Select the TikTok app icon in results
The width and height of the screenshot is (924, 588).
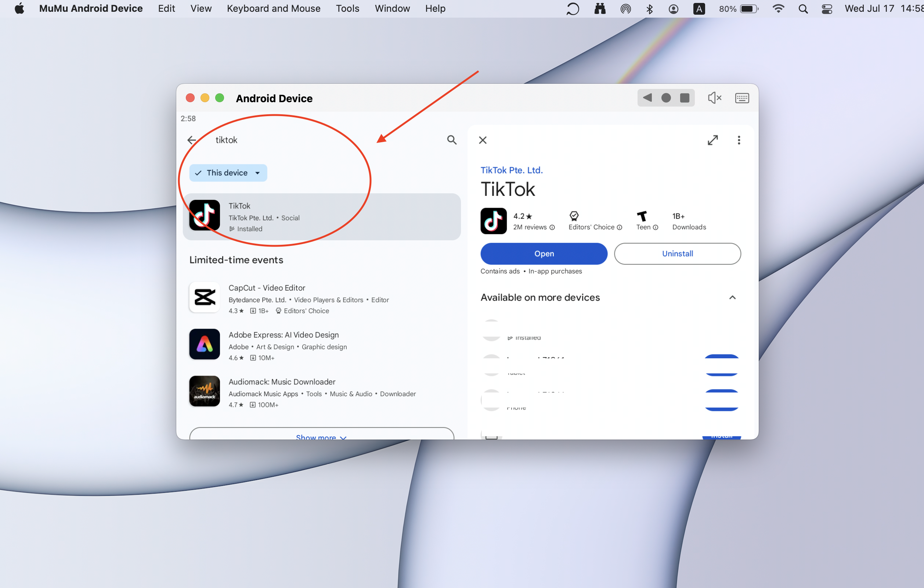205,215
